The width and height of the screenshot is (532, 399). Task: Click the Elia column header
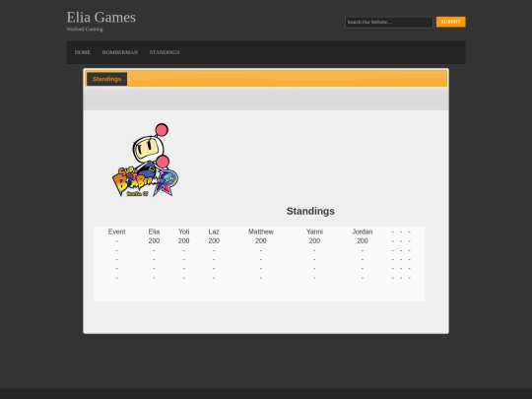[154, 232]
